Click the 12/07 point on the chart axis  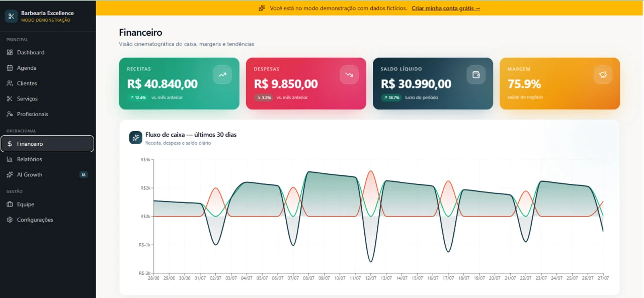pos(370,278)
